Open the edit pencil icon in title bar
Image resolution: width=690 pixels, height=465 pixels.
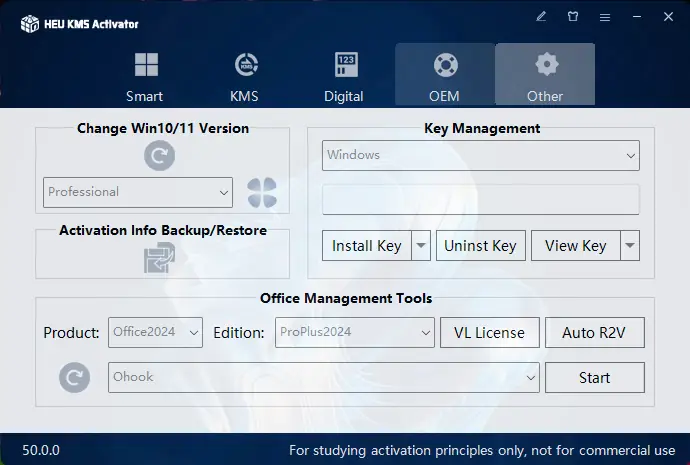click(541, 17)
